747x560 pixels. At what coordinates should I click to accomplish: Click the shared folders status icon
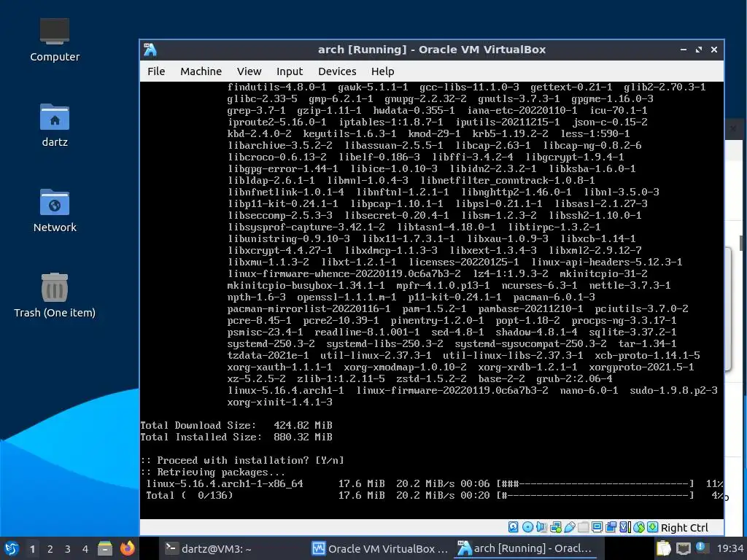[x=583, y=527]
